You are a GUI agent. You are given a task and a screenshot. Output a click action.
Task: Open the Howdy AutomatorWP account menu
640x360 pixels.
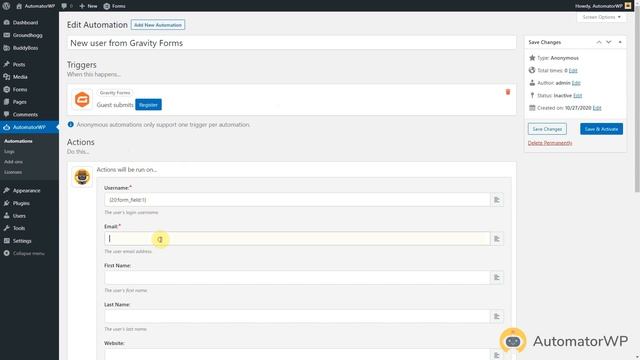click(x=603, y=6)
